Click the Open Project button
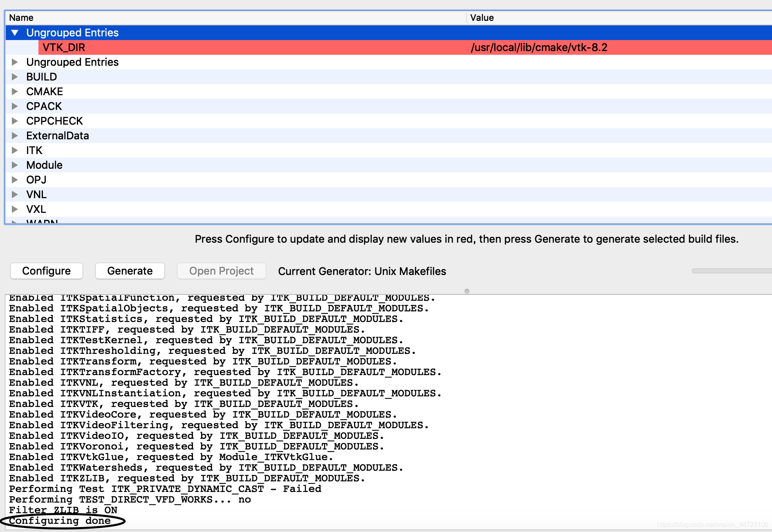This screenshot has height=532, width=772. [221, 271]
